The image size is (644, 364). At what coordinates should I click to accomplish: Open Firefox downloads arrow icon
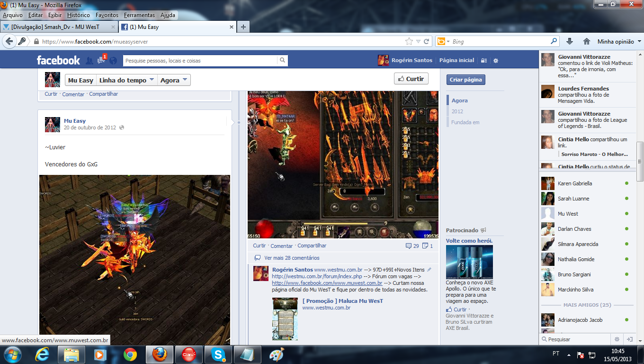pos(570,41)
